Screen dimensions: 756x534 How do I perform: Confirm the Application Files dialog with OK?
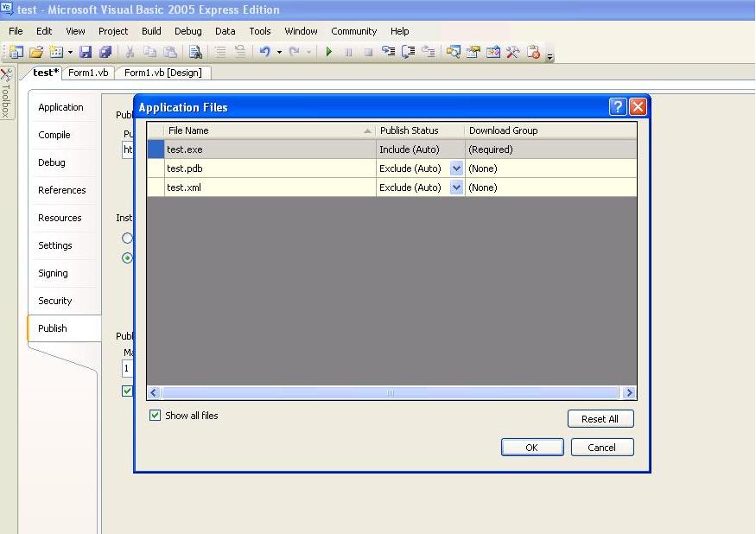coord(532,448)
